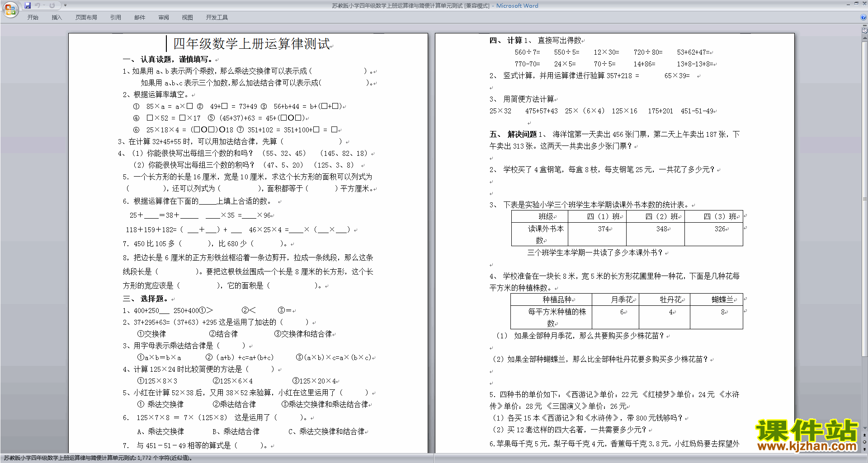Click the Previous Page double-arrow button

point(865,435)
